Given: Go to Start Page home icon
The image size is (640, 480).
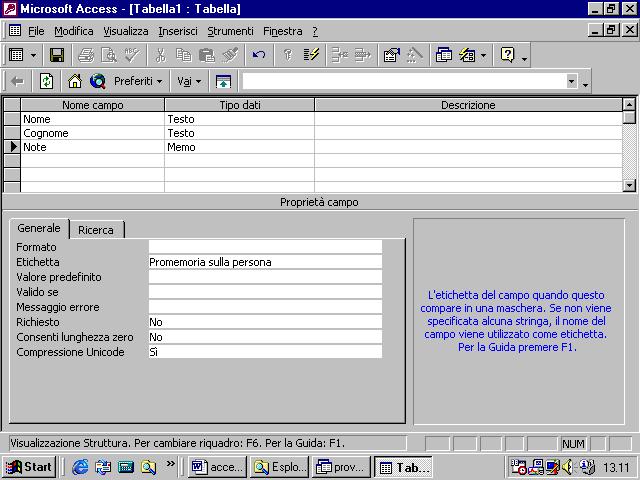Looking at the screenshot, I should click(x=75, y=81).
